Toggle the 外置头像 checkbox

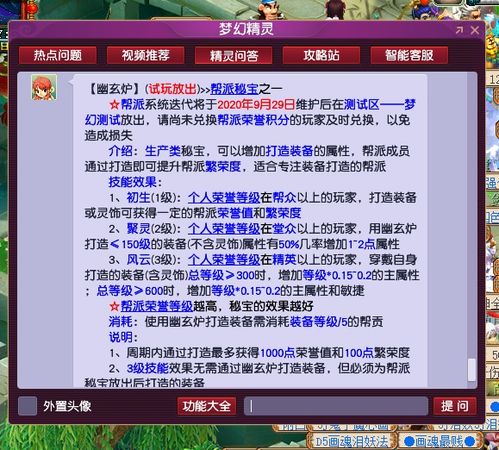[27, 406]
